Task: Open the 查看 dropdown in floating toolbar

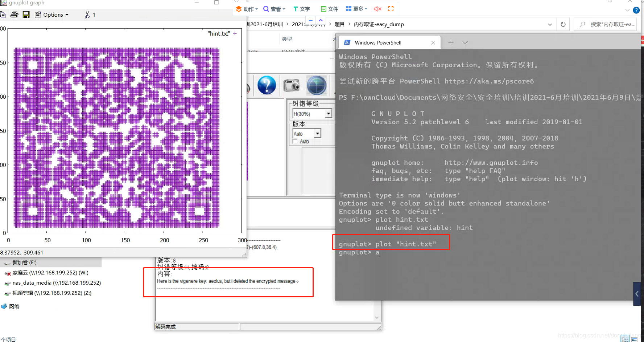Action: pos(274,9)
